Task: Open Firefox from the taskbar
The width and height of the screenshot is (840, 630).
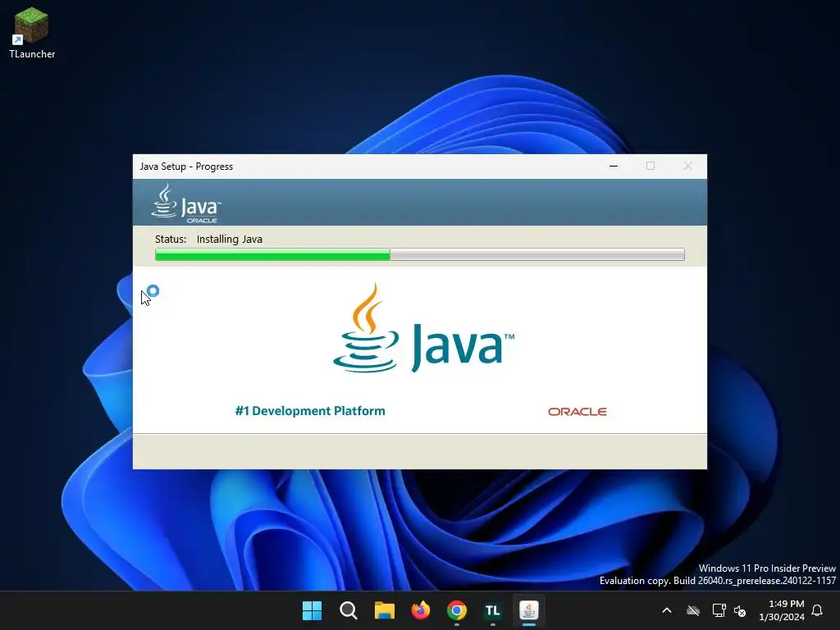Action: click(421, 610)
